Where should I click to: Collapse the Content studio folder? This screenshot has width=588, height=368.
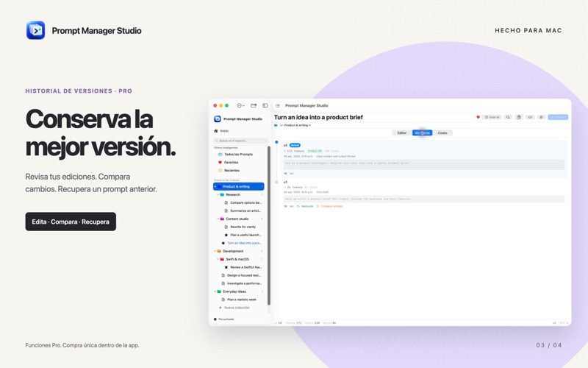tap(218, 219)
